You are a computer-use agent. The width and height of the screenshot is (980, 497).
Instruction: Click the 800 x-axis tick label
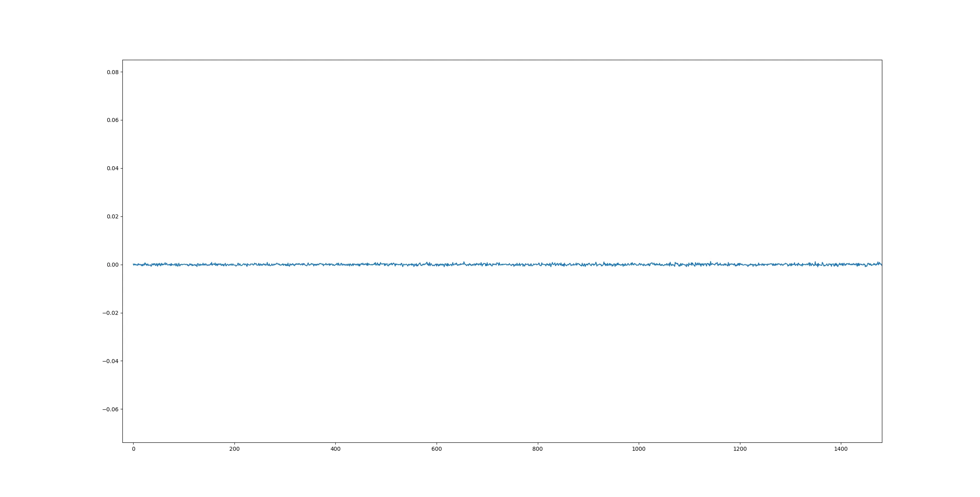(537, 449)
